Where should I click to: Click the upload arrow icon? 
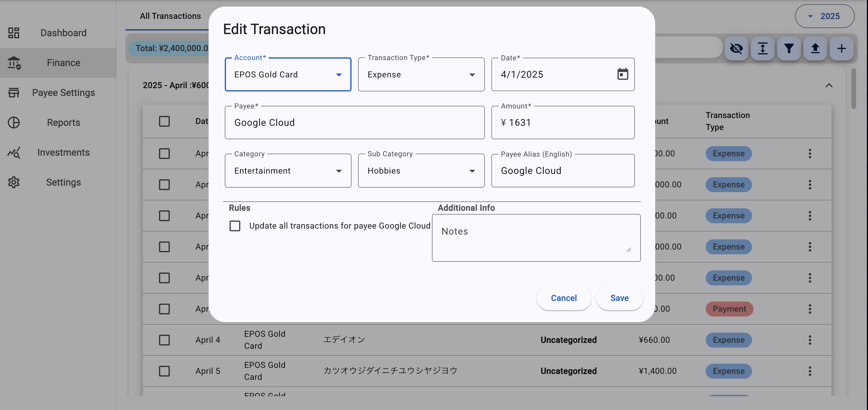(815, 48)
